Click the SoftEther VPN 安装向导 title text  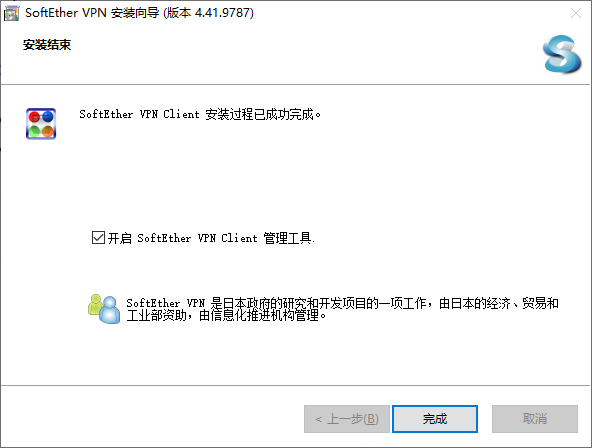coord(139,13)
